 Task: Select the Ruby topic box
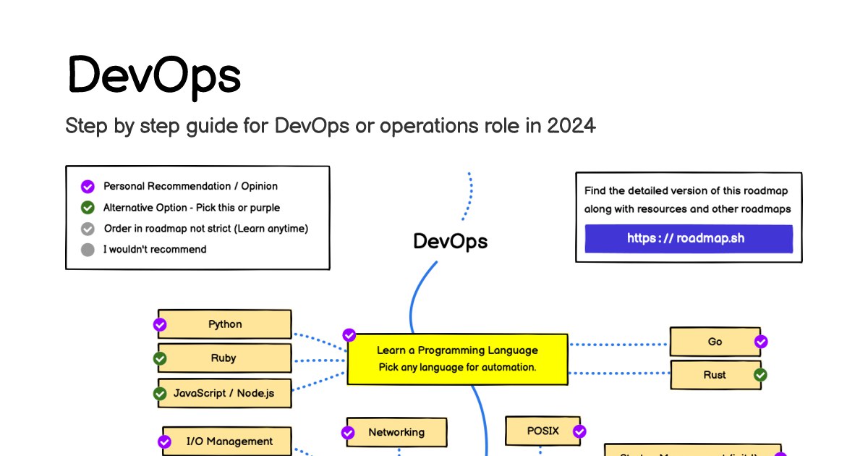pyautogui.click(x=224, y=358)
